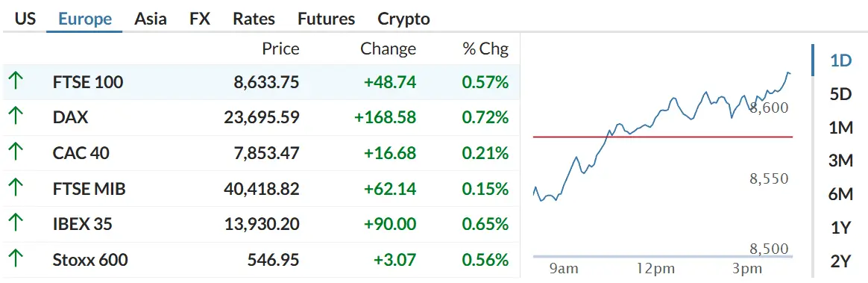The width and height of the screenshot is (868, 283).
Task: Click the up arrow beside IBEX 35
Action: [x=16, y=224]
